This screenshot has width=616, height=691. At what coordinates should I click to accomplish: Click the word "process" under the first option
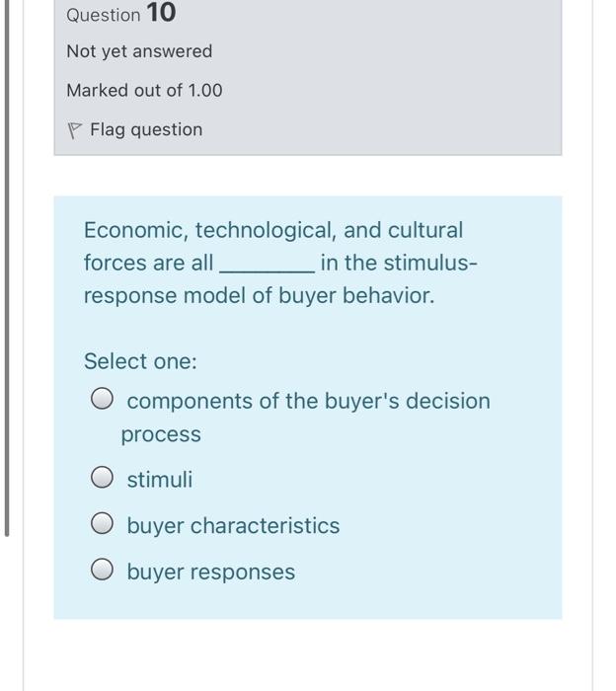tap(161, 434)
